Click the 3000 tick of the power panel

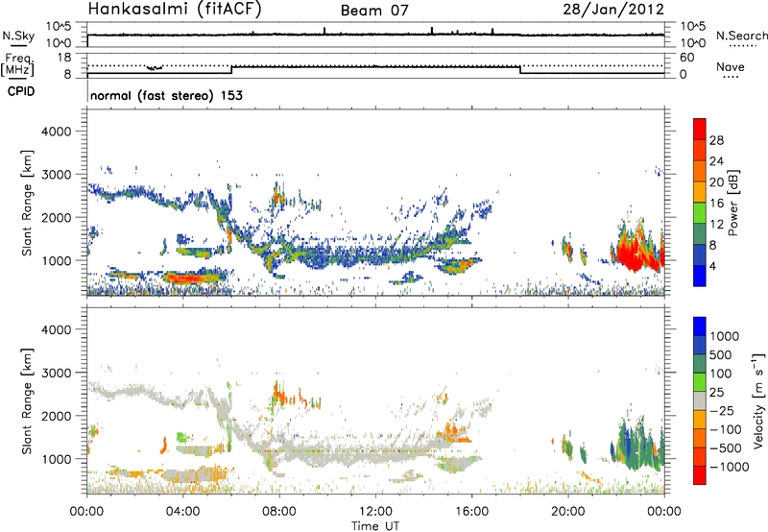pos(56,175)
